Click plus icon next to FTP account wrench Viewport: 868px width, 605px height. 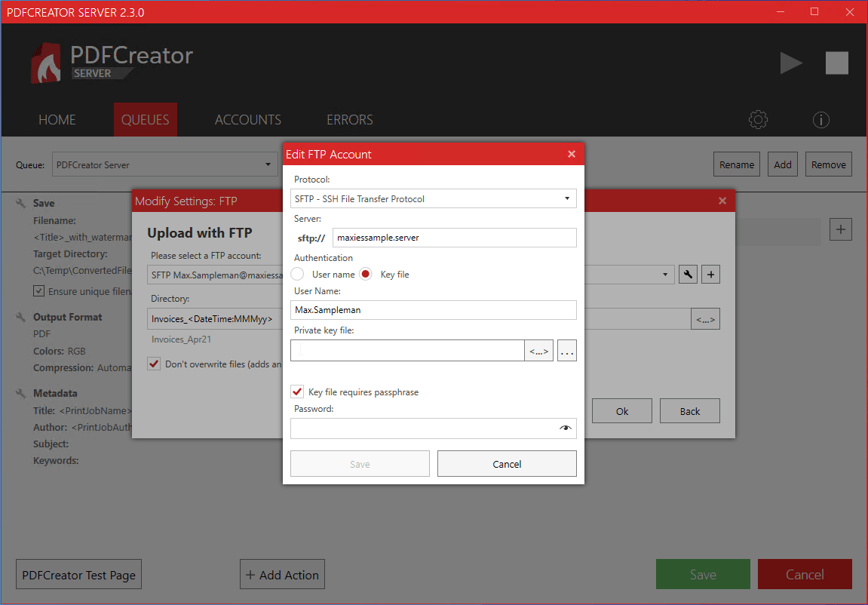point(710,275)
